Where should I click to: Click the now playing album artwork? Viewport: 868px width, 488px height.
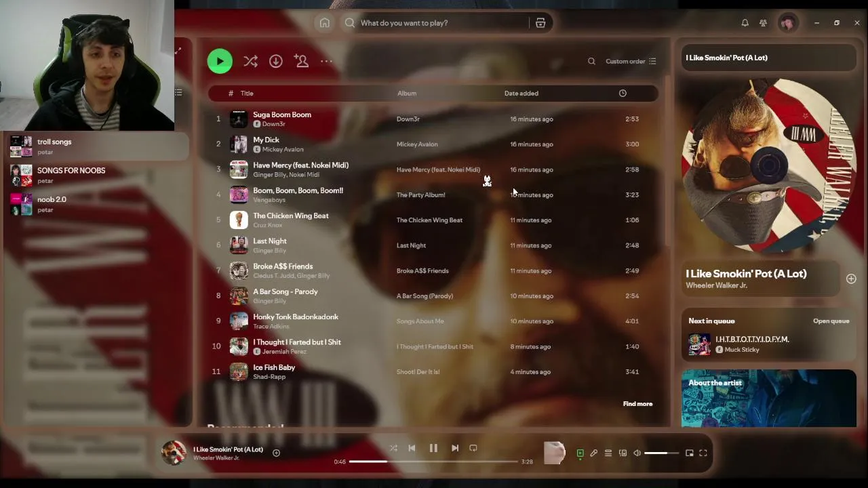769,165
